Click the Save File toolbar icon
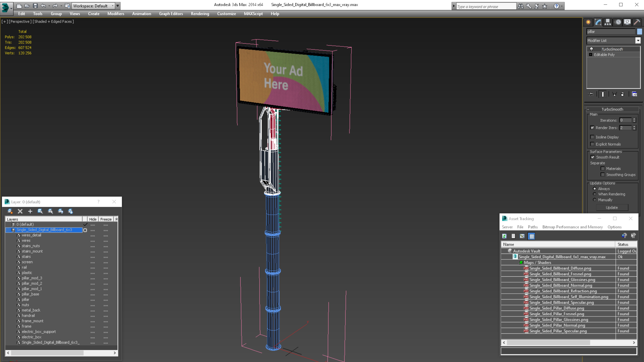644x362 pixels. (35, 6)
